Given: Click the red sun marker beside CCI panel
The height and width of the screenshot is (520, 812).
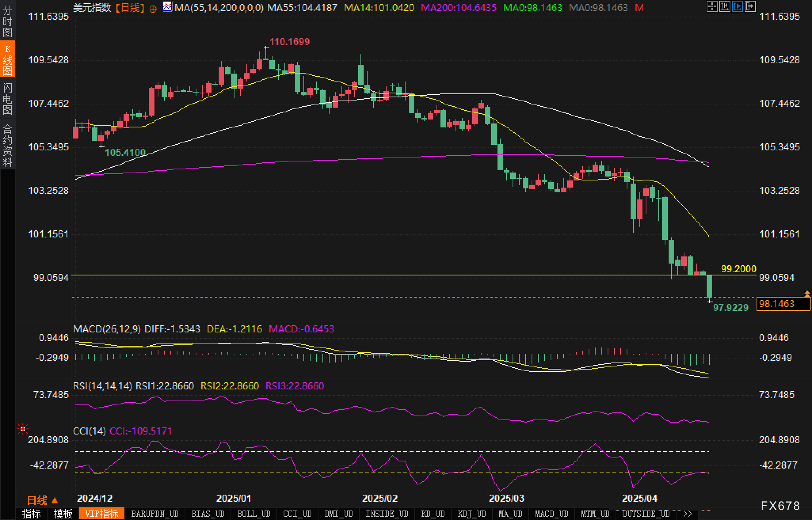Looking at the screenshot, I should click(23, 429).
